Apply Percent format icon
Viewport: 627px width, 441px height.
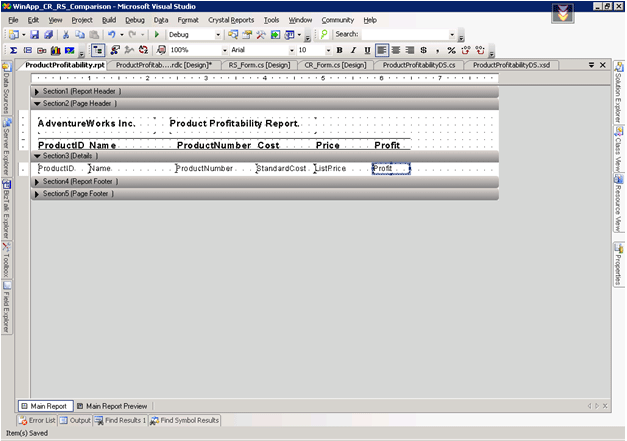point(451,50)
